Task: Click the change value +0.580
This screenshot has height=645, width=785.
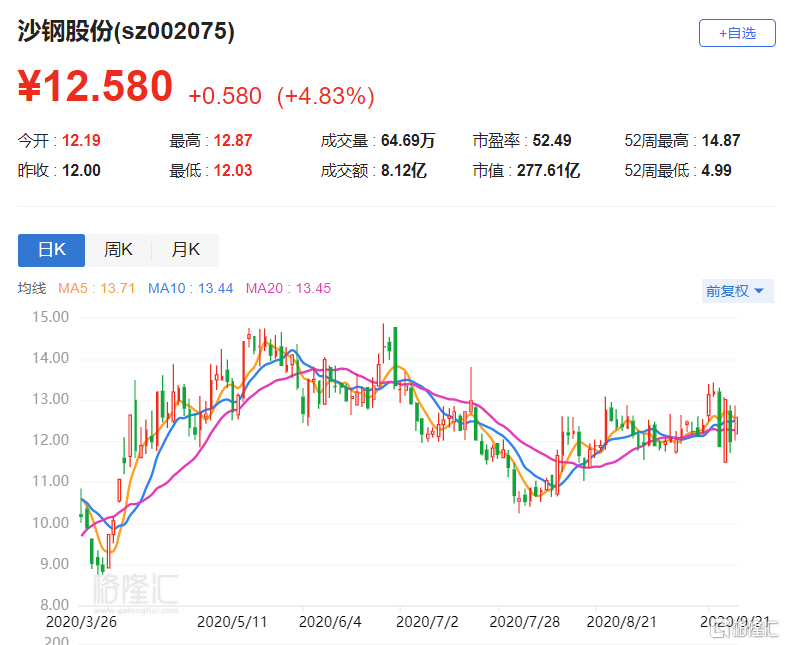Action: [225, 96]
